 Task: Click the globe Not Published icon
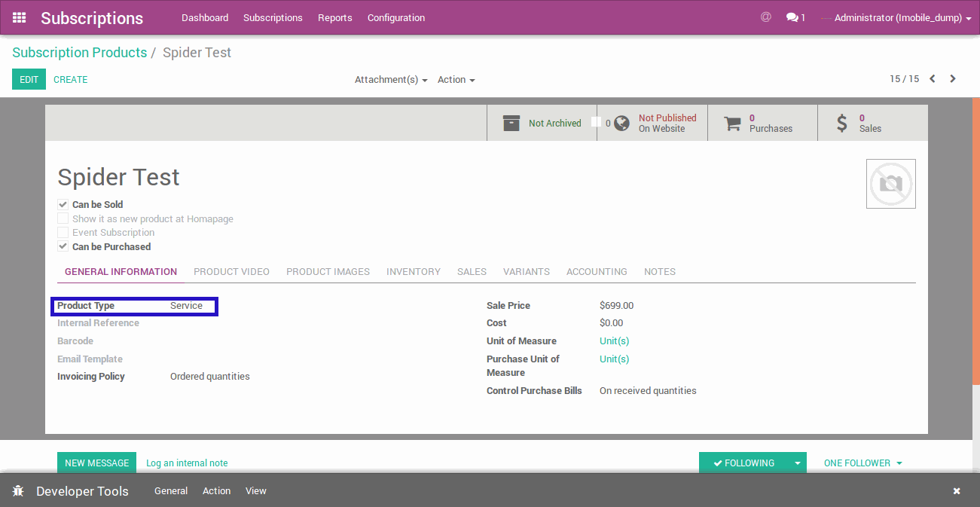coord(621,123)
